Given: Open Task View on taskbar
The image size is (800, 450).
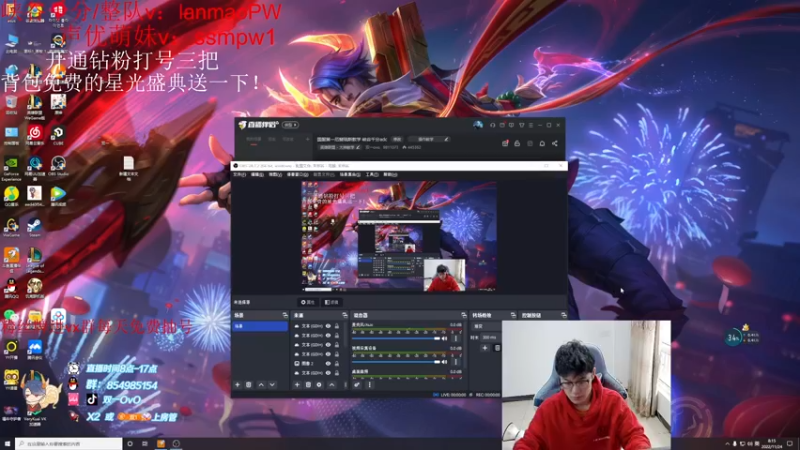Looking at the screenshot, I should (145, 444).
